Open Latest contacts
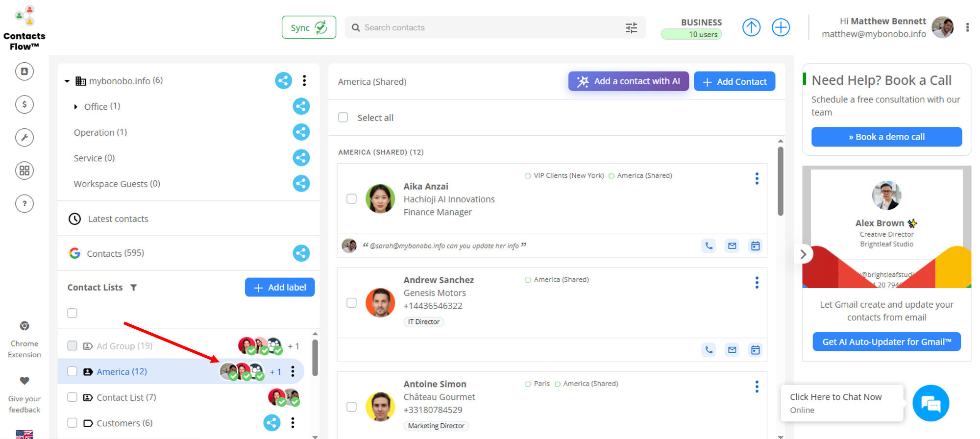Viewport: 980px width, 439px height. pyautogui.click(x=118, y=219)
